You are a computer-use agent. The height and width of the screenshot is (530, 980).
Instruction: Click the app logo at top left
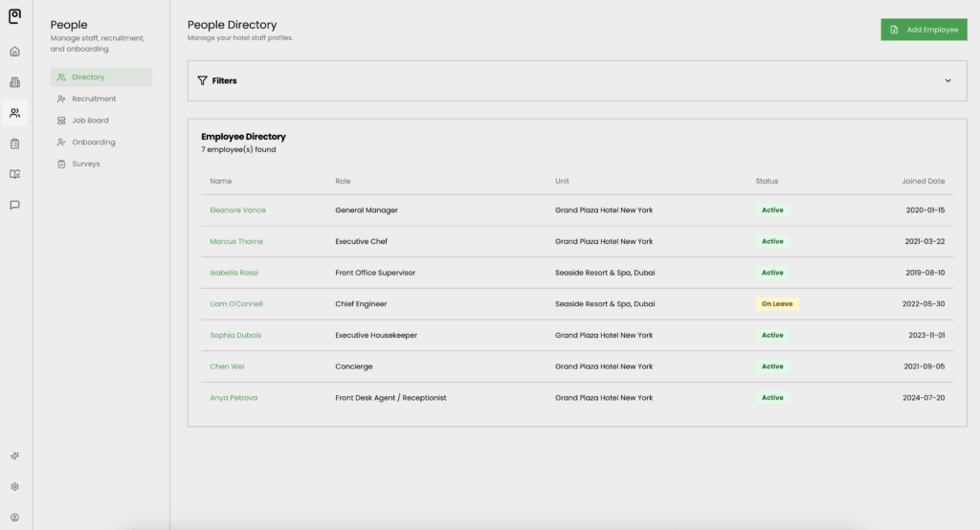pos(14,16)
